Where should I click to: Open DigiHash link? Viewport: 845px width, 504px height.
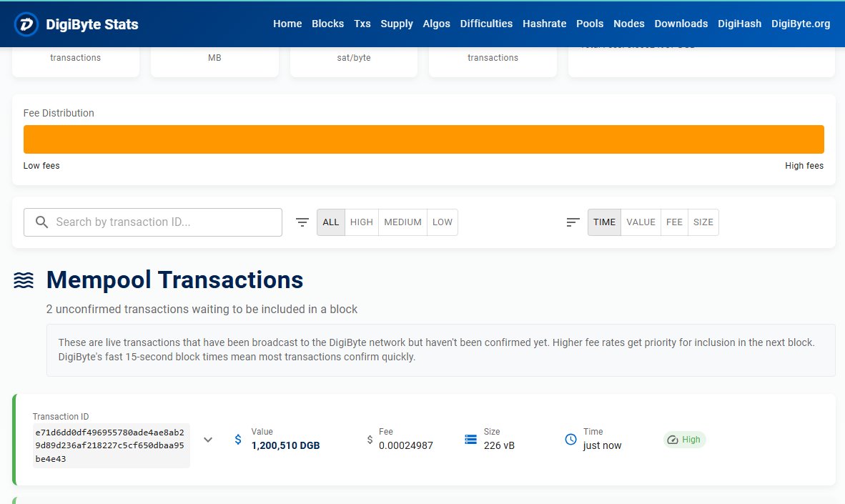point(739,24)
